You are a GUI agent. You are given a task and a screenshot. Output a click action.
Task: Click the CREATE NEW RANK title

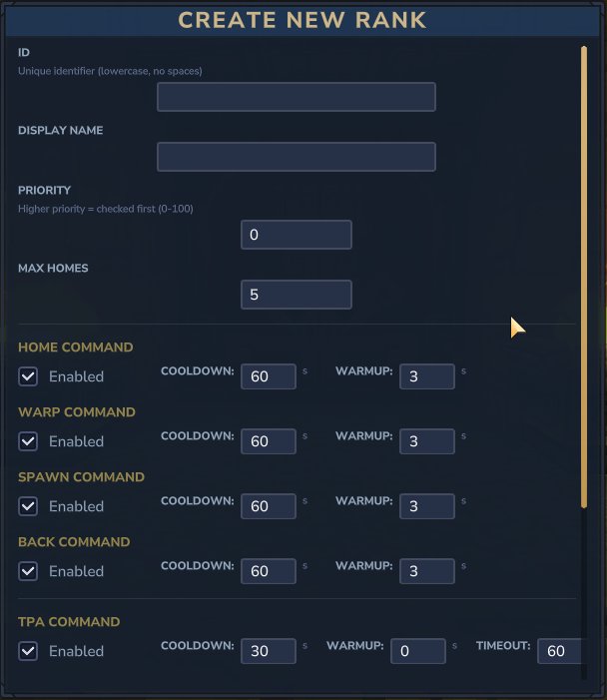[x=303, y=20]
